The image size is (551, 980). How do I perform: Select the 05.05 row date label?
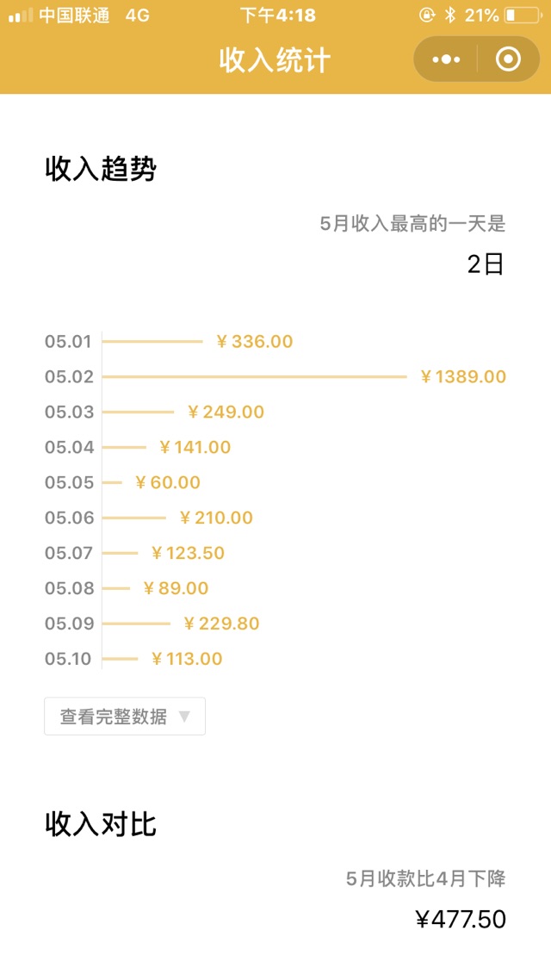[x=69, y=482]
